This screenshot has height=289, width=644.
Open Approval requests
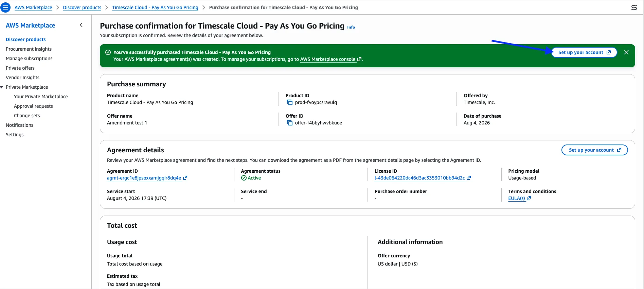pyautogui.click(x=33, y=106)
